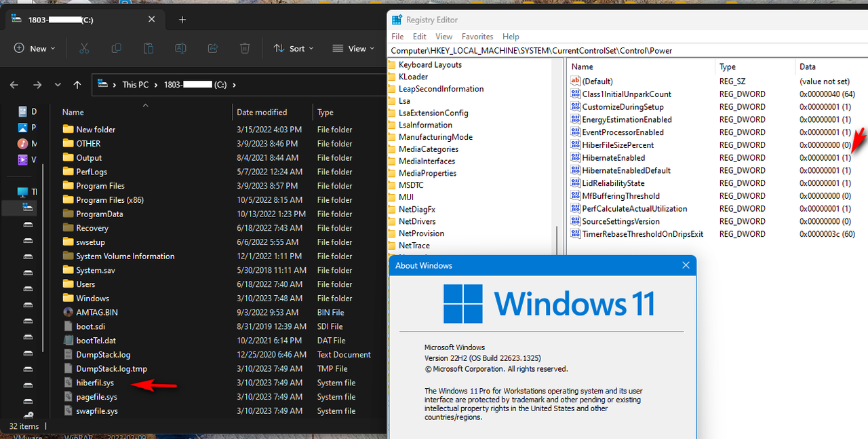The width and height of the screenshot is (868, 439).
Task: Go up one folder level
Action: click(77, 85)
